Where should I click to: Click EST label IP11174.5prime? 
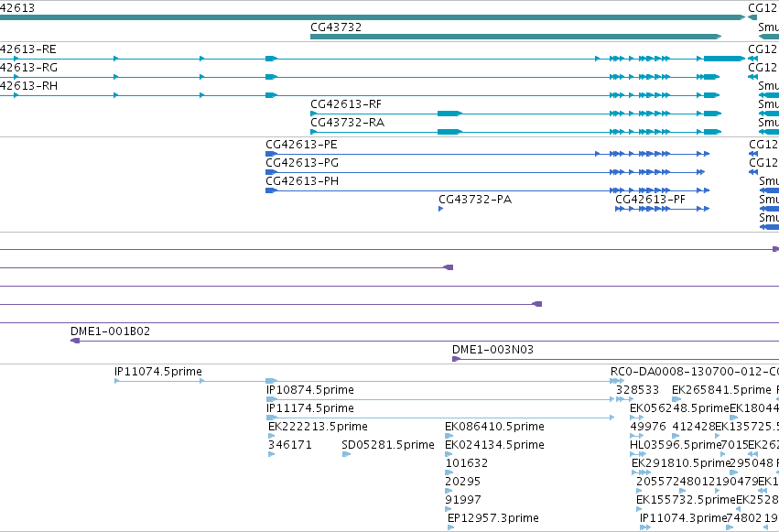pyautogui.click(x=310, y=408)
